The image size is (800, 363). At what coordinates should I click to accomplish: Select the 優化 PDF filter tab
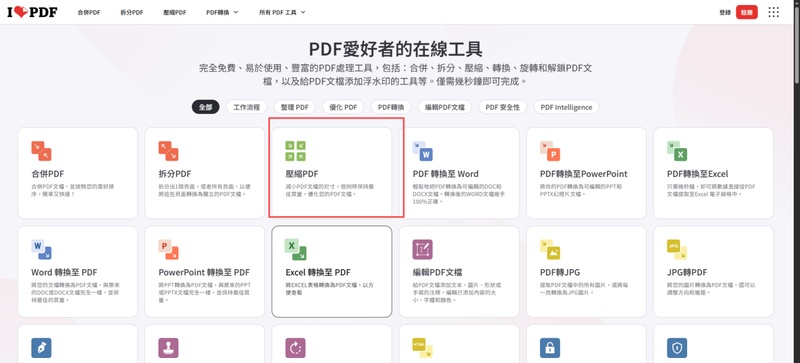[343, 107]
